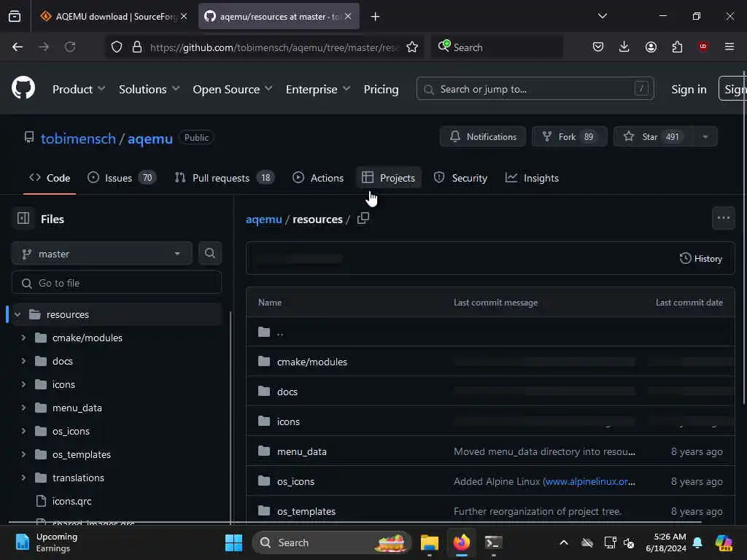Open the Insights tab
Viewport: 747px width, 560px height.
[532, 178]
